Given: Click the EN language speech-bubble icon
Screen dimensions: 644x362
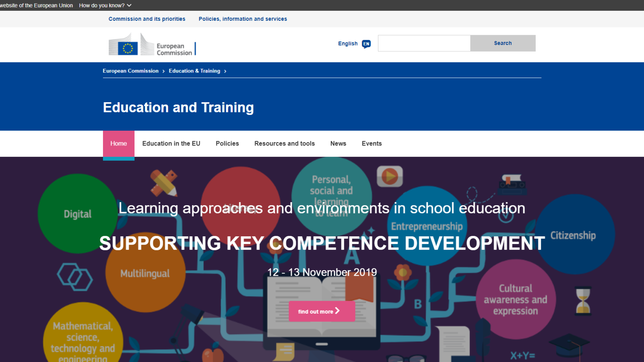Looking at the screenshot, I should point(366,44).
